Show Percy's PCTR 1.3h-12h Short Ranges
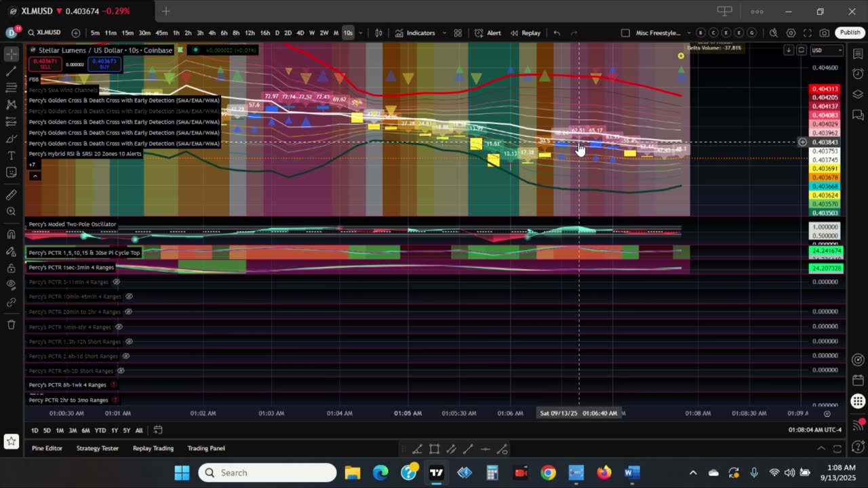The width and height of the screenshot is (868, 488). [129, 342]
